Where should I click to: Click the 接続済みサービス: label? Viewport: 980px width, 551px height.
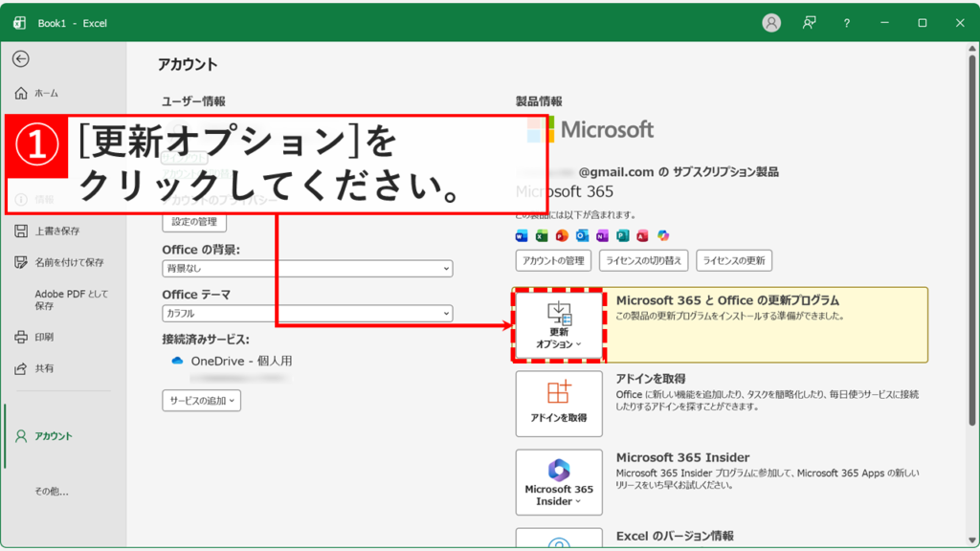[206, 340]
